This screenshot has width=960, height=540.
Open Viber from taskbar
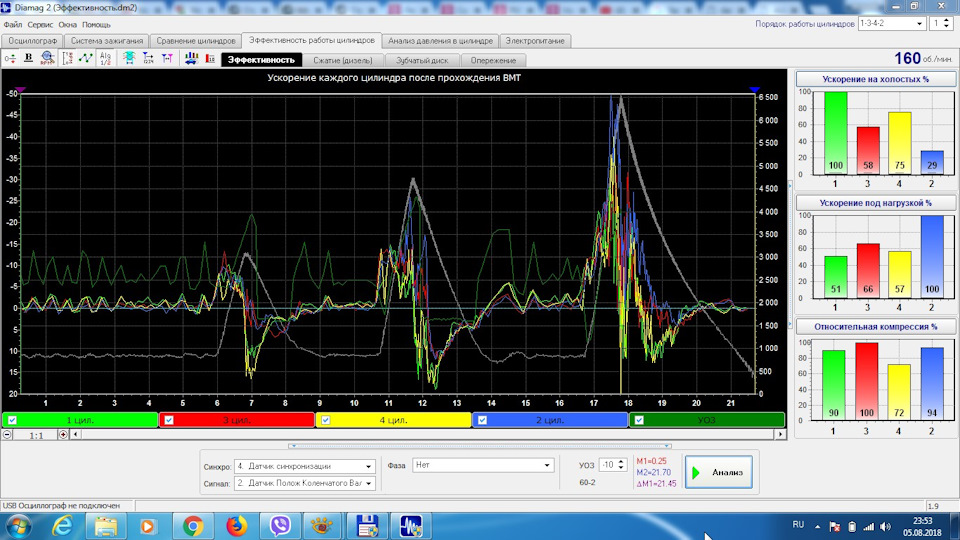[x=280, y=526]
